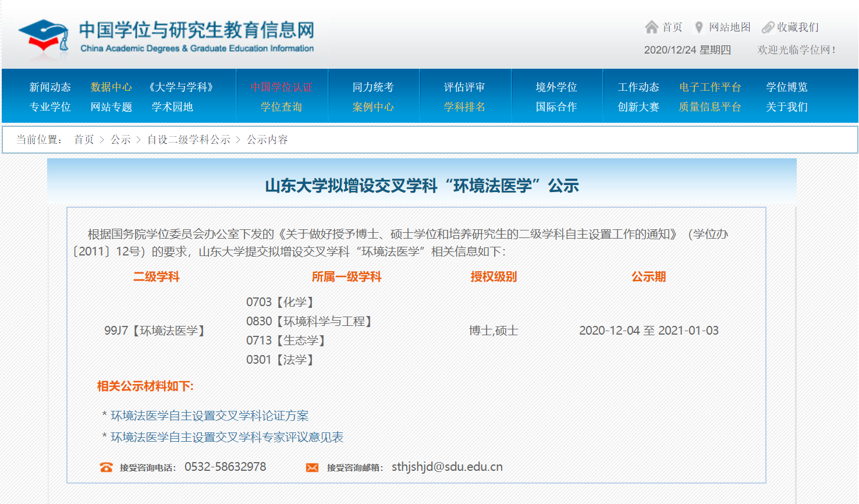The image size is (859, 504).
Task: Click 首页 in the breadcrumb
Action: click(x=84, y=140)
